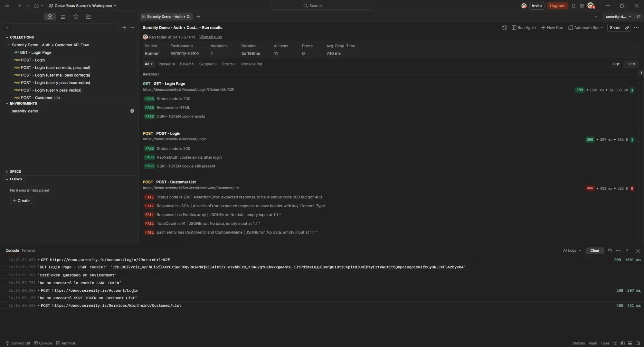The height and width of the screenshot is (347, 644).
Task: Open the All Logs dropdown
Action: (x=572, y=250)
